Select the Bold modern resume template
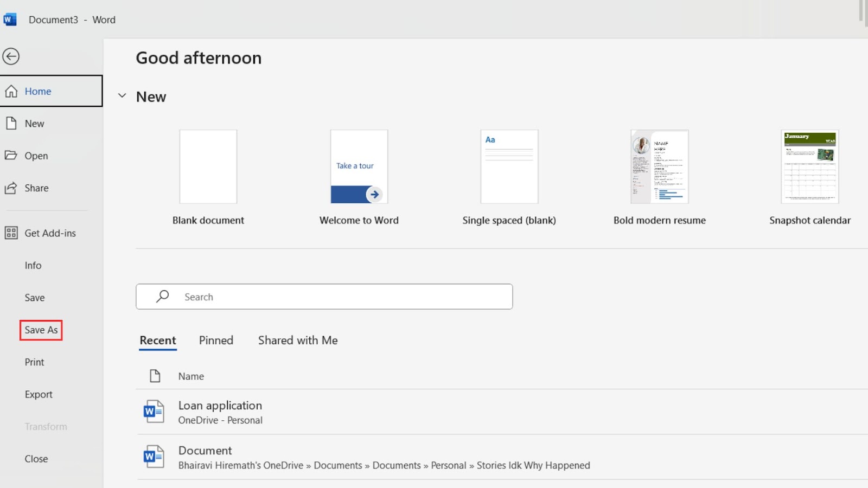The height and width of the screenshot is (488, 868). pyautogui.click(x=659, y=166)
